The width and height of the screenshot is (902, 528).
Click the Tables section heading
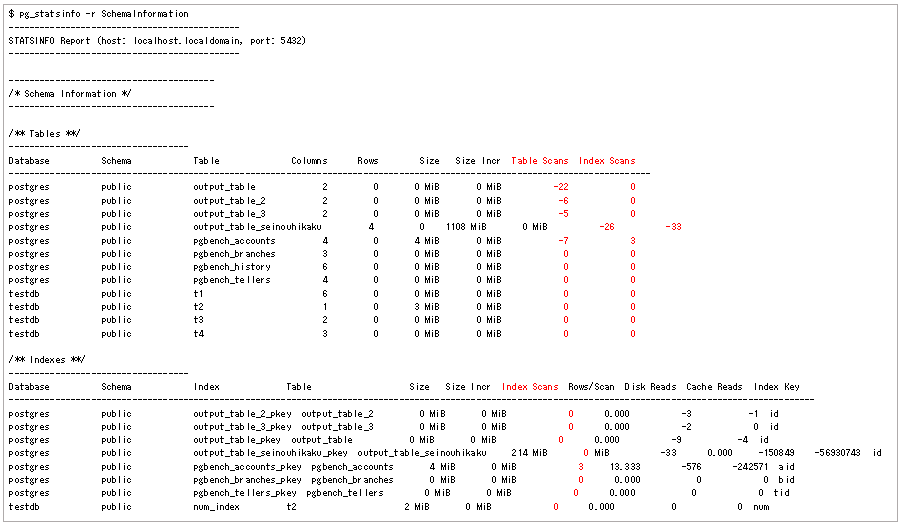[x=45, y=134]
